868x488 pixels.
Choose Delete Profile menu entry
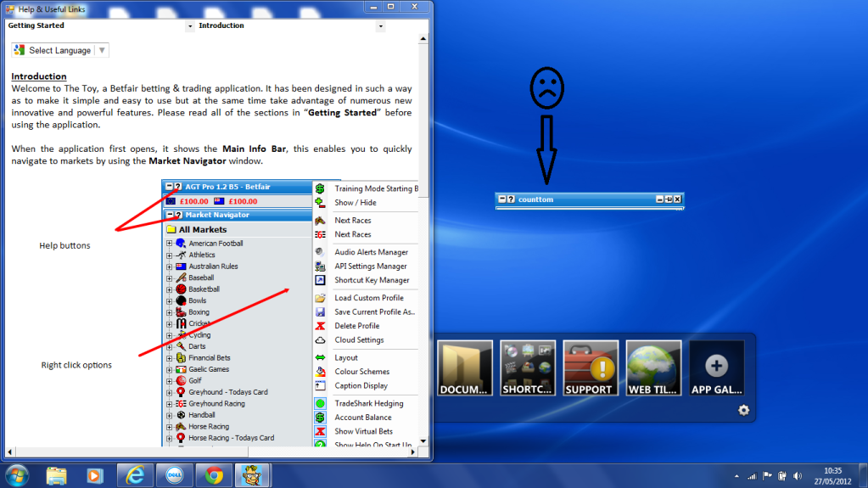point(356,326)
